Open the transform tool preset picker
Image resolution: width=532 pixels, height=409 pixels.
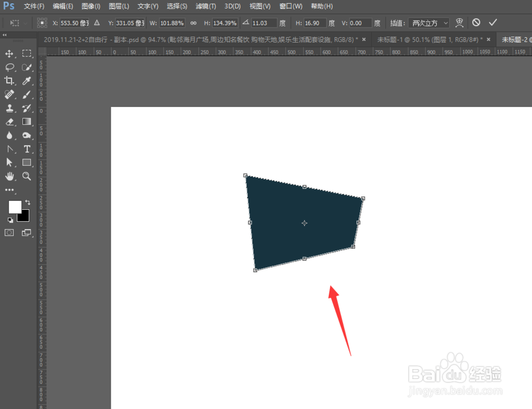[18, 23]
